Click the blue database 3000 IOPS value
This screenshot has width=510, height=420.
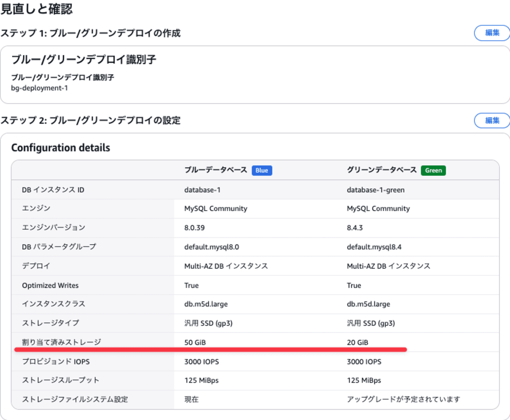point(202,362)
